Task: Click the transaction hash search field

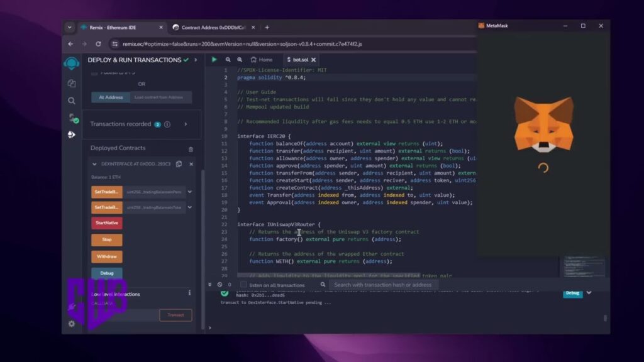Action: [383, 285]
